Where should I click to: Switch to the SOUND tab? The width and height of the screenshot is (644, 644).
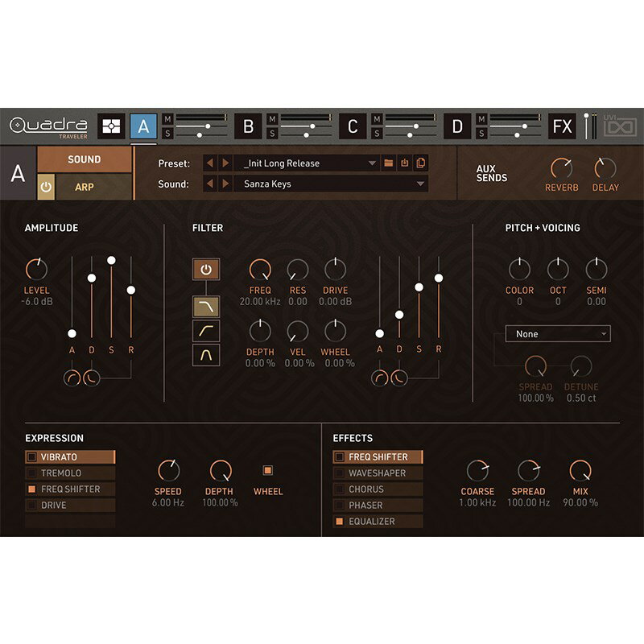[x=84, y=159]
